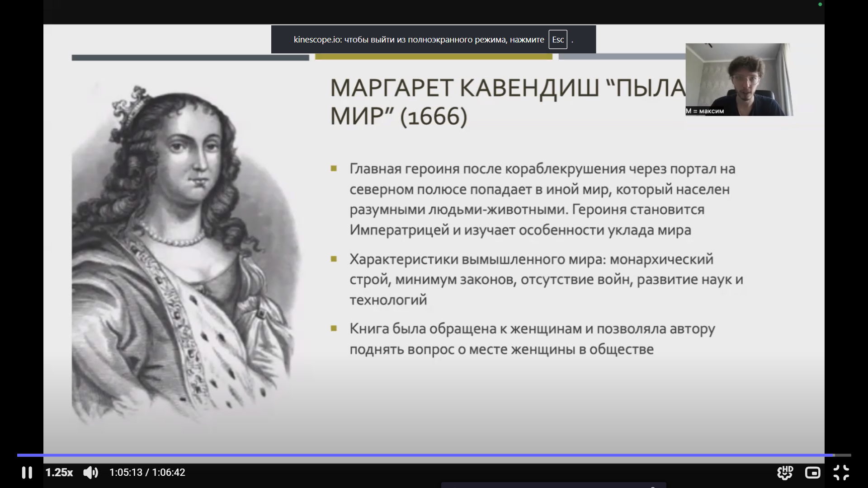Open HD quality settings gear
The image size is (868, 488).
pos(785,473)
